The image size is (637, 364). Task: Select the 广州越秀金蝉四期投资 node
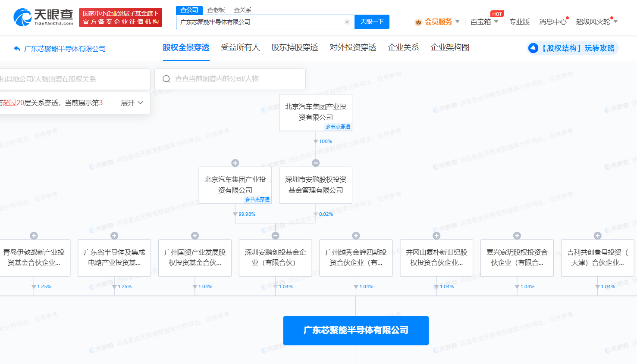pos(356,258)
